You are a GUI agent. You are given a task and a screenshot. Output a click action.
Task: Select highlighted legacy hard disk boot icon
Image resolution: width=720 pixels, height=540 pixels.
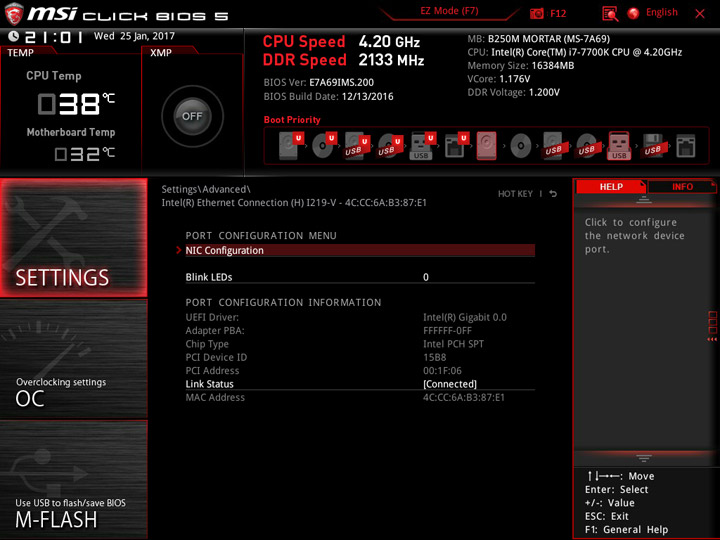click(x=487, y=146)
